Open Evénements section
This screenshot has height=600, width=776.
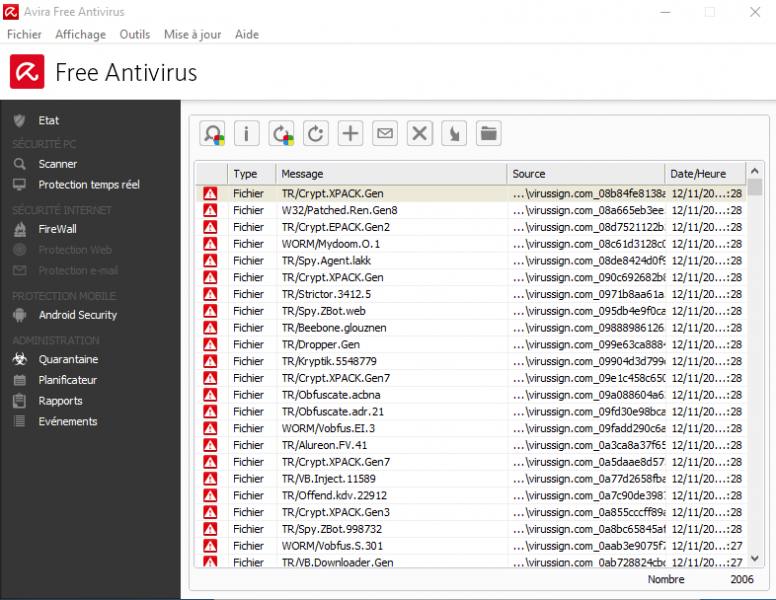[x=68, y=421]
